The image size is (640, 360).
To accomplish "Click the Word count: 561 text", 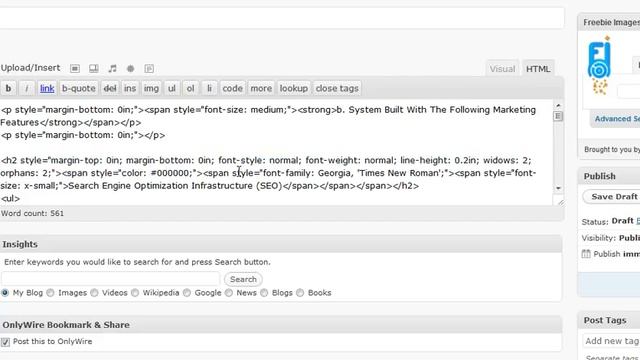I will click(x=32, y=213).
